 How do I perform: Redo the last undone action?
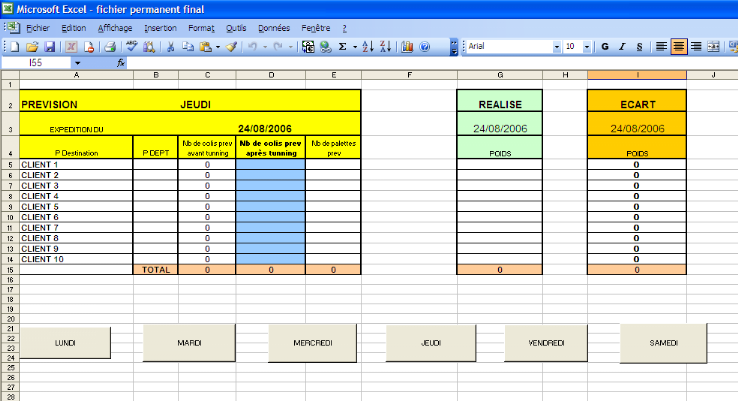tap(278, 47)
